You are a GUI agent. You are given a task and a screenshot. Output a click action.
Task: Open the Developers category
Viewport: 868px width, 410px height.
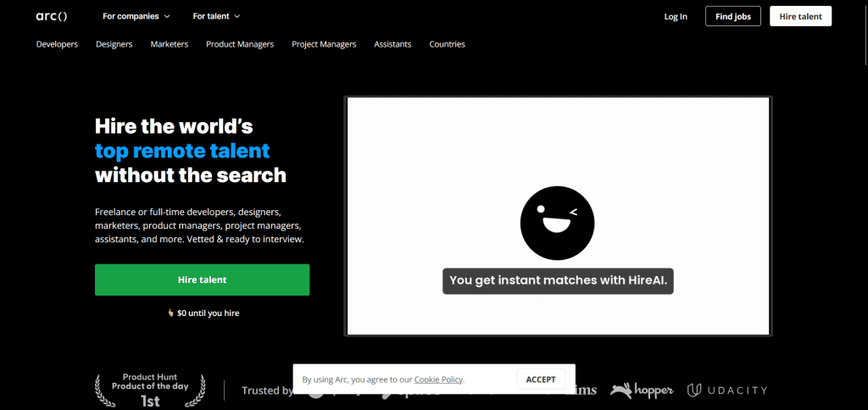tap(57, 44)
